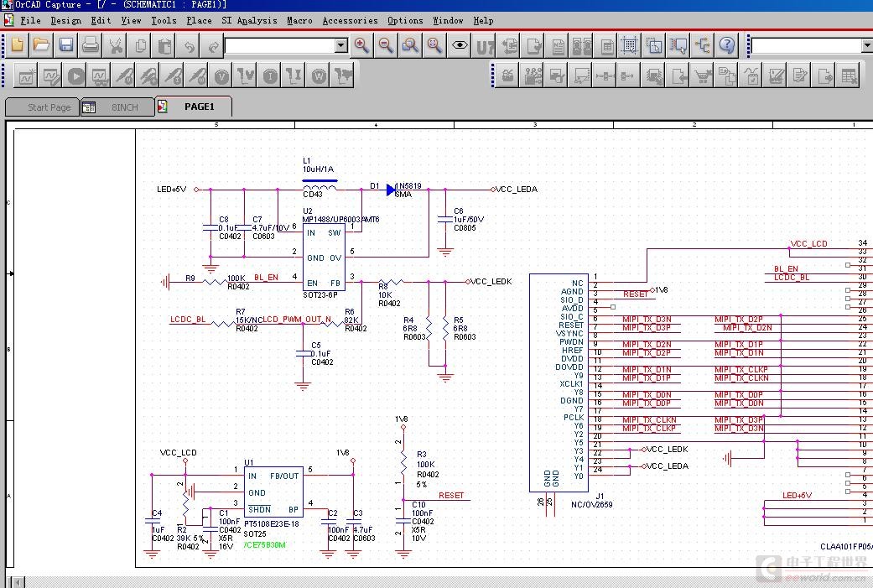Select the VCC_LEDA net label near D1

click(517, 190)
